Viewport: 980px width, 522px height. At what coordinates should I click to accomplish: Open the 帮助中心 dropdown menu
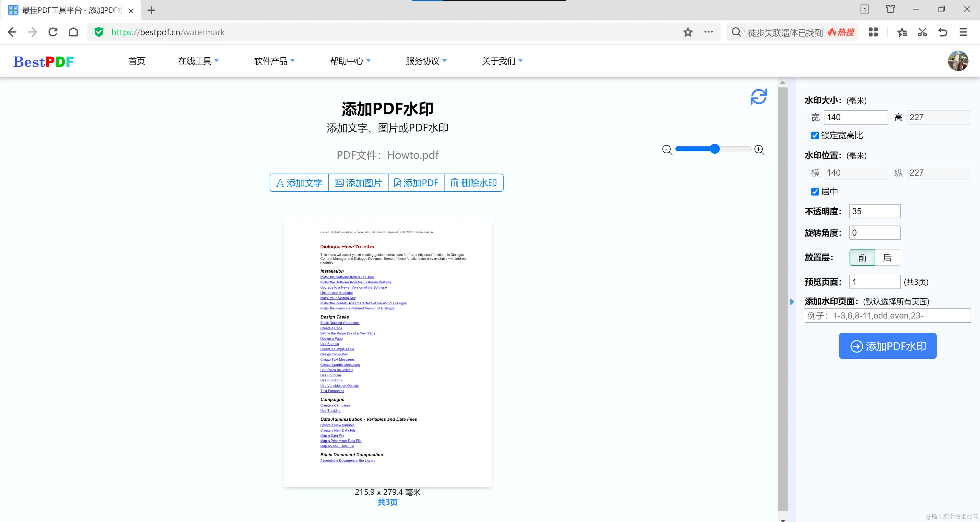(x=350, y=61)
